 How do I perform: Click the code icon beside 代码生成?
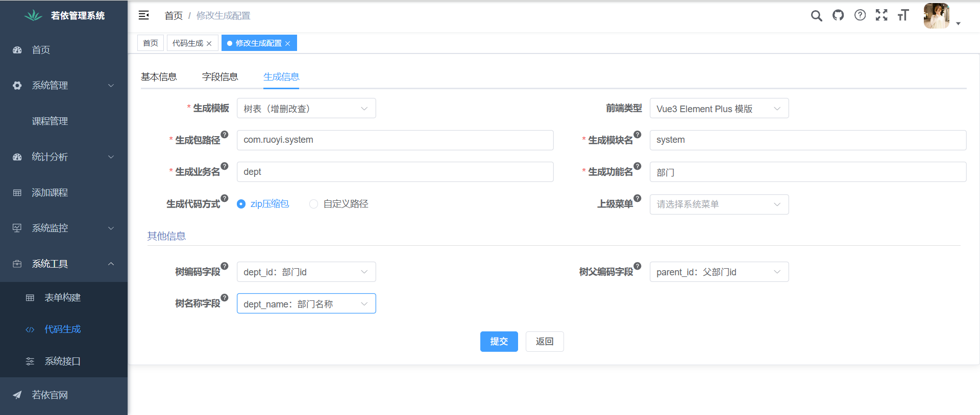pyautogui.click(x=30, y=330)
